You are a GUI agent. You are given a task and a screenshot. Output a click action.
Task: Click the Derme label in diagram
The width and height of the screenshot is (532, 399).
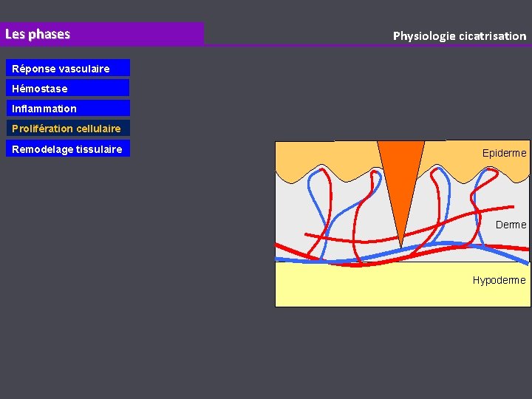point(511,225)
